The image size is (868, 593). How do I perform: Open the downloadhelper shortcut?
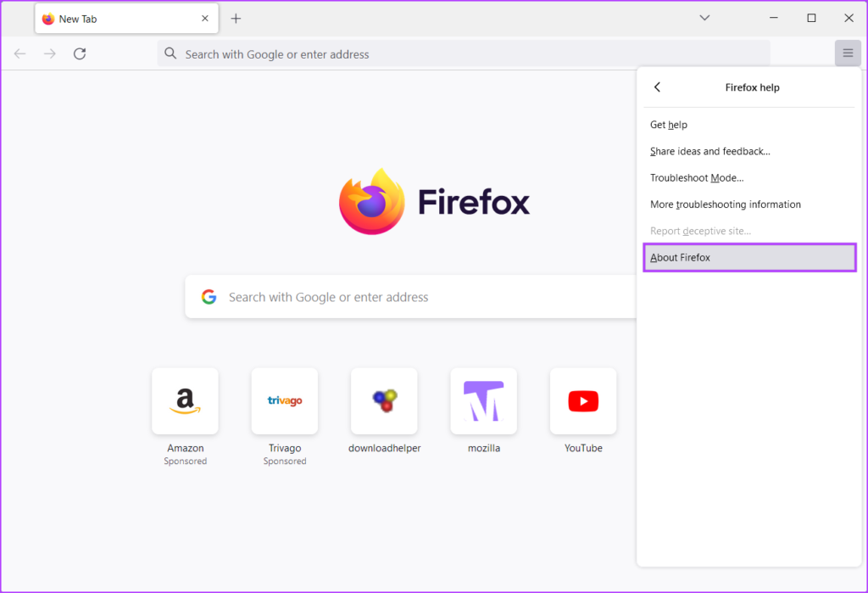(384, 400)
